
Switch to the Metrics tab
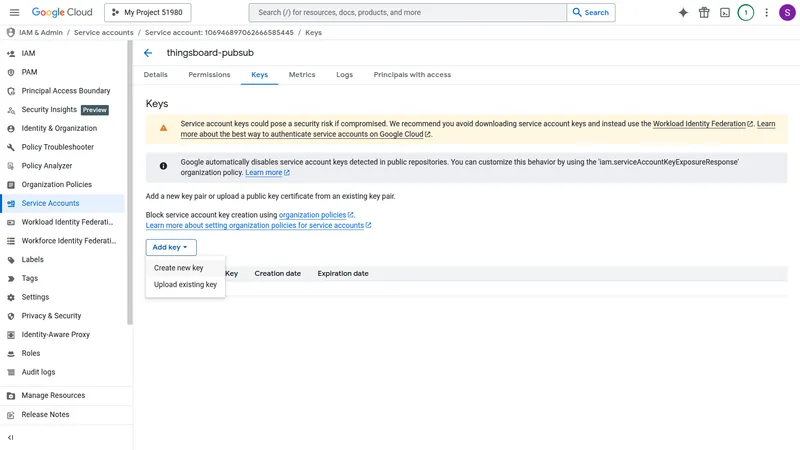tap(302, 74)
